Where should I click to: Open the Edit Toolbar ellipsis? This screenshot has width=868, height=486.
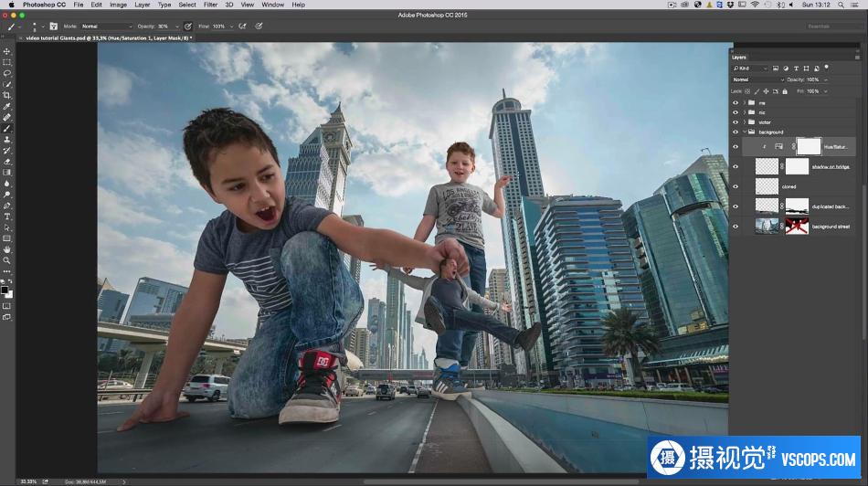[x=6, y=271]
